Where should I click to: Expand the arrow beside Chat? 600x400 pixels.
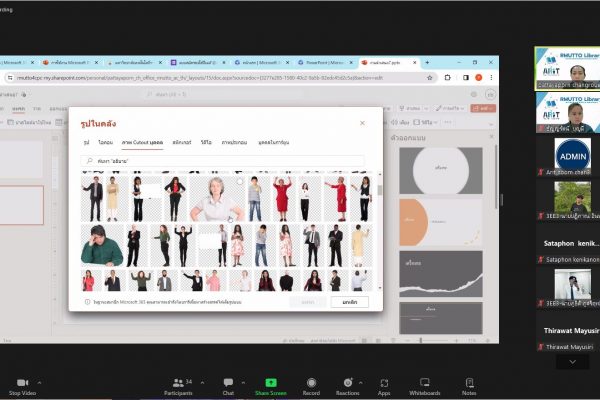tap(243, 382)
